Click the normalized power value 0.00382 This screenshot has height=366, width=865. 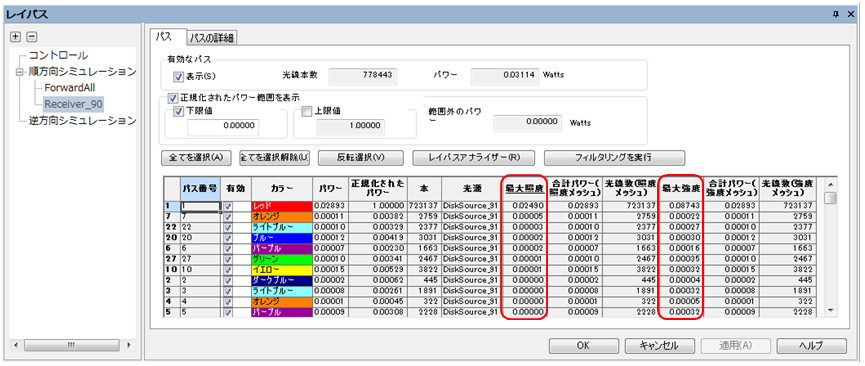(x=378, y=216)
